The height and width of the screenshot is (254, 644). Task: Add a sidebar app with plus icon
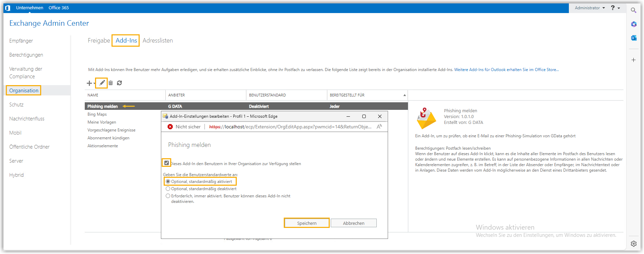[633, 60]
